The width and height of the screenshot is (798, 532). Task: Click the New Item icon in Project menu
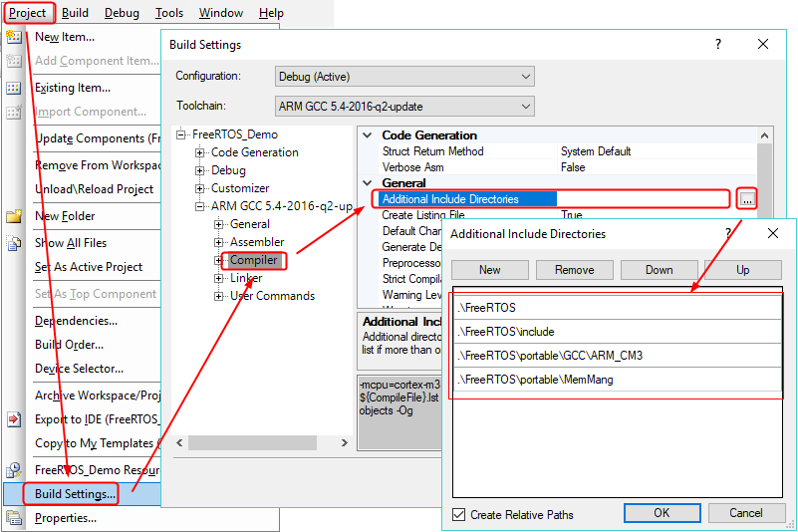[14, 37]
